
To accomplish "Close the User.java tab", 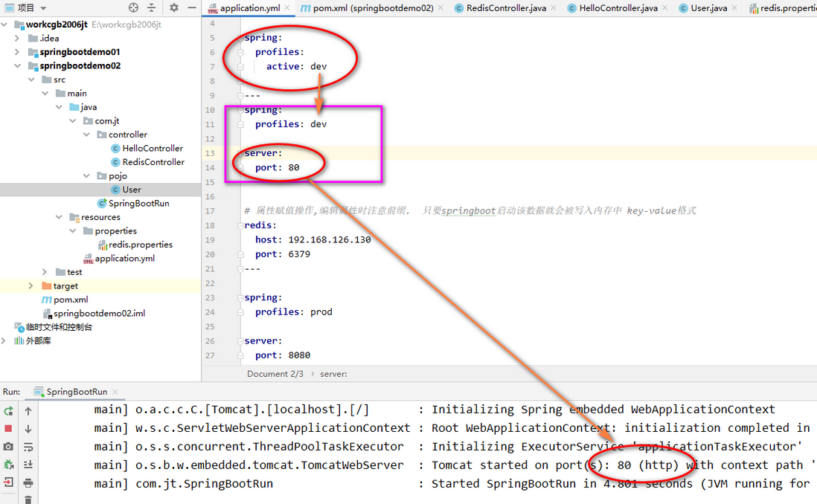I will [x=734, y=8].
